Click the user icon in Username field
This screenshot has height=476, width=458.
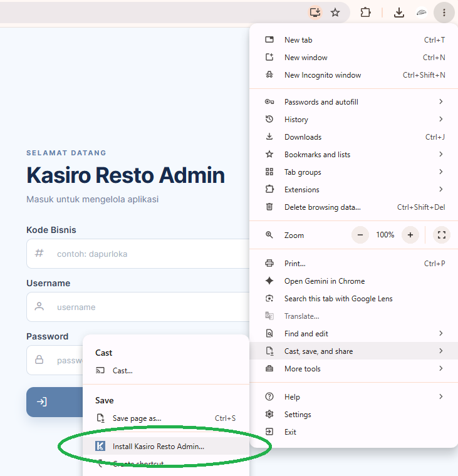(39, 306)
